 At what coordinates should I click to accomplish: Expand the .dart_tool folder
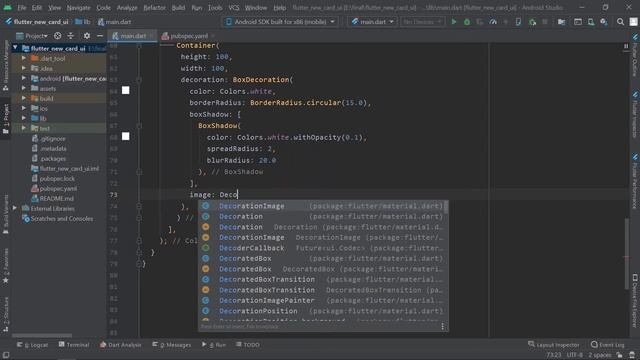24,58
